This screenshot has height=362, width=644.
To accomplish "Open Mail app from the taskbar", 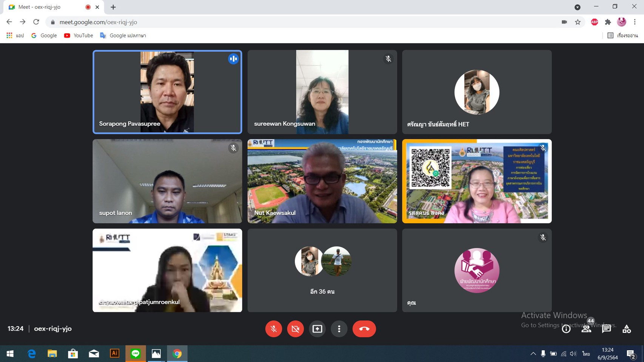I will [x=94, y=354].
